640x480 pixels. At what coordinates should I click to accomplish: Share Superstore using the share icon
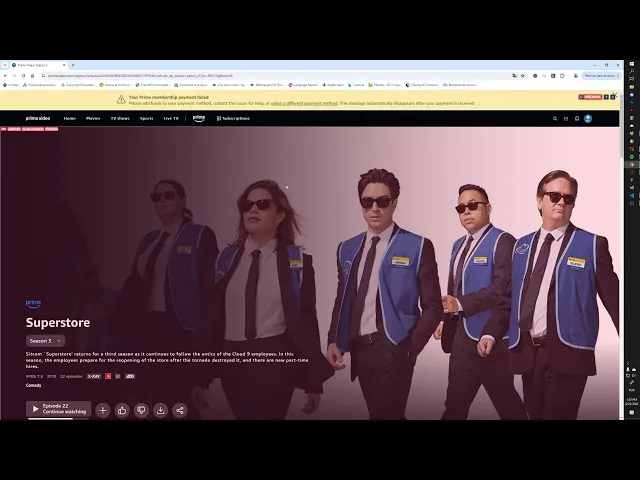click(180, 410)
